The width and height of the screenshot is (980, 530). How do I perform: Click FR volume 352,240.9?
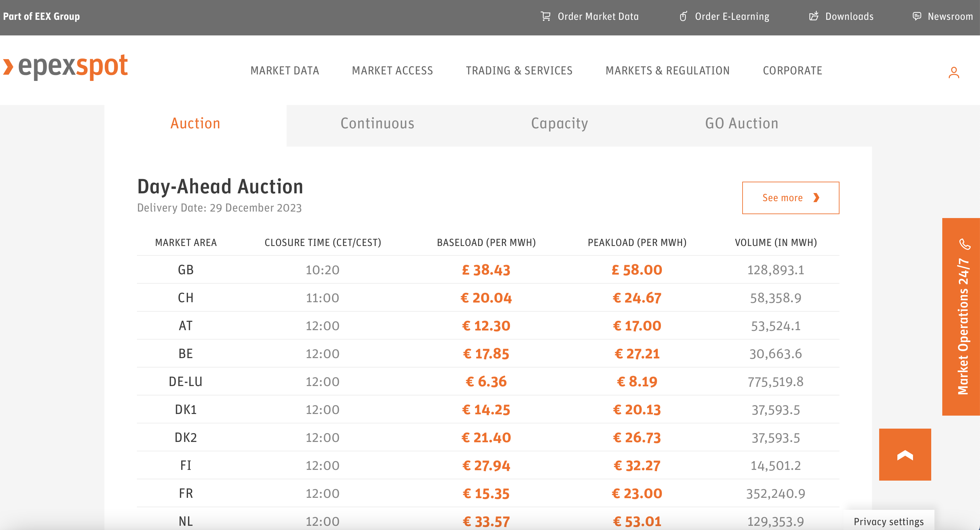coord(776,494)
